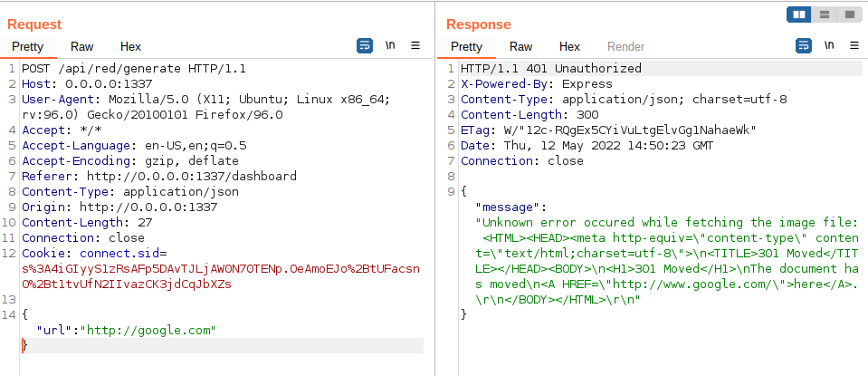This screenshot has height=376, width=868.
Task: Switch to Response Hex tab
Action: tap(569, 47)
